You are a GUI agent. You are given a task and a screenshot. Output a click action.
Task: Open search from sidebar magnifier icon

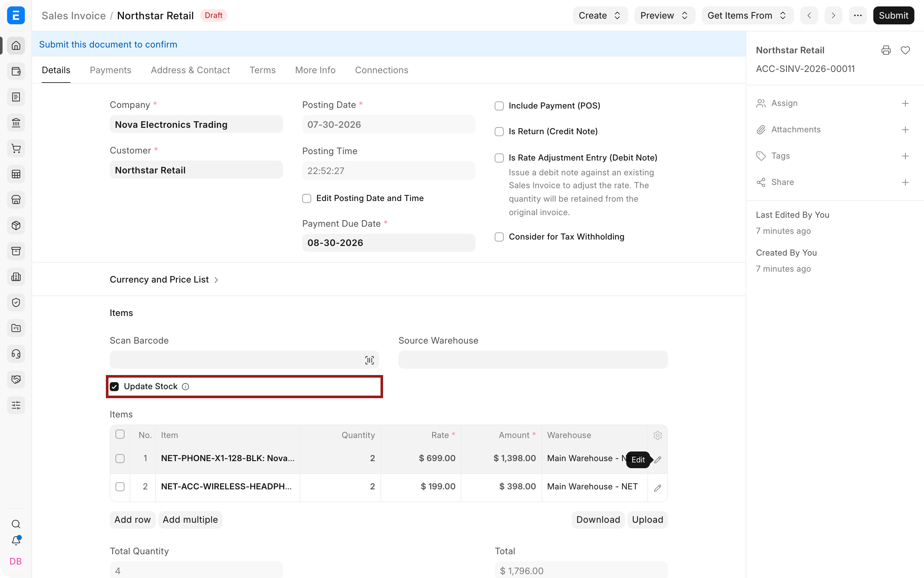pos(16,524)
